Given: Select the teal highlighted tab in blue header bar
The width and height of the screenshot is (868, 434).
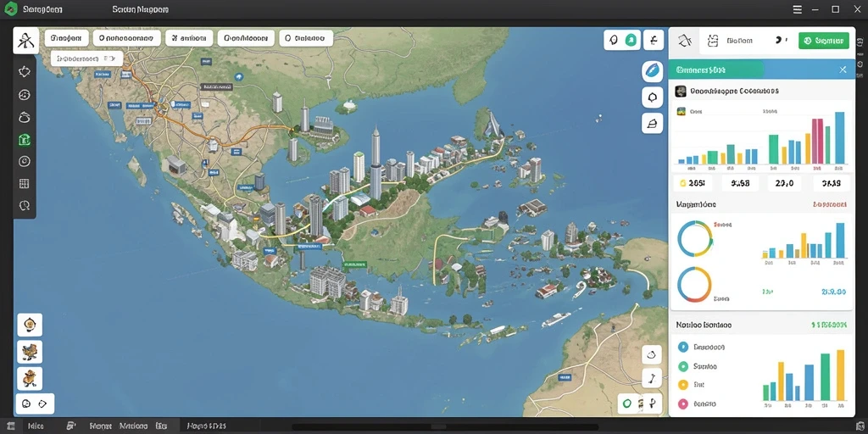Looking at the screenshot, I should [716, 70].
